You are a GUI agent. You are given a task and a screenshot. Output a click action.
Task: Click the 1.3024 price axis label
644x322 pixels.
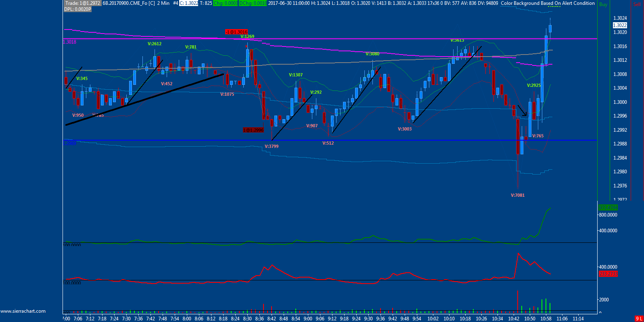(620, 18)
